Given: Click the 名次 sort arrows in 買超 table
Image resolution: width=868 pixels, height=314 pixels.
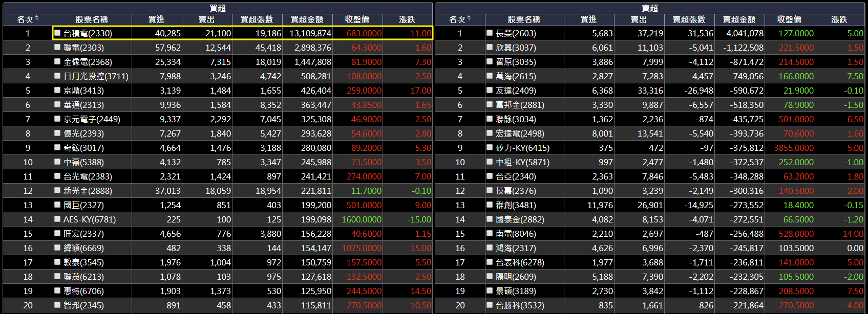Looking at the screenshot, I should click(x=37, y=19).
